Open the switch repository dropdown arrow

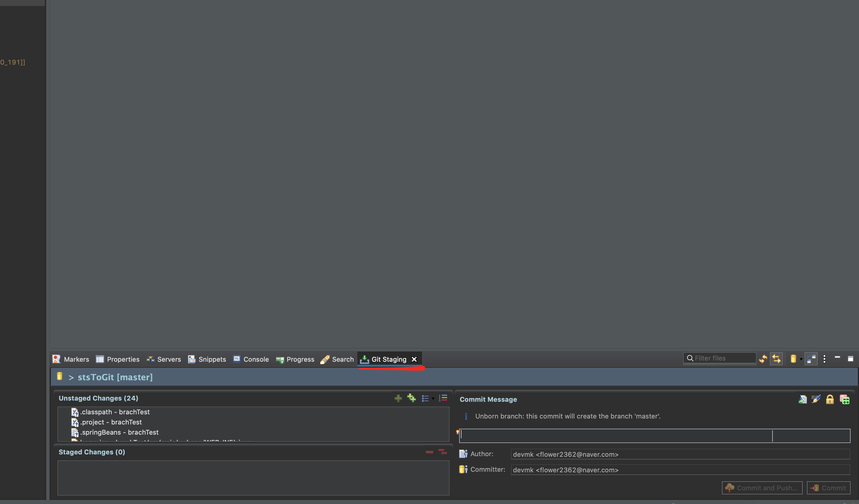click(x=801, y=359)
